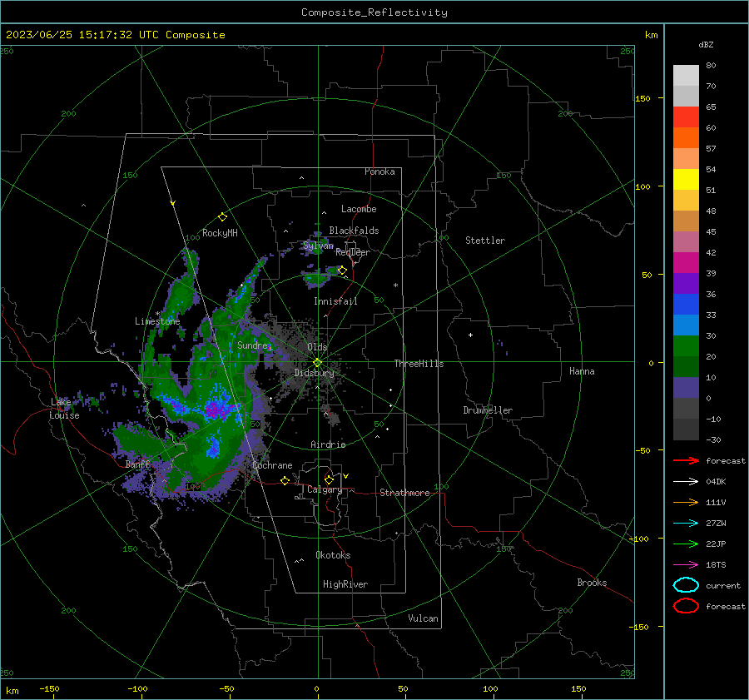Click the Blackfalds town label

[x=354, y=231]
